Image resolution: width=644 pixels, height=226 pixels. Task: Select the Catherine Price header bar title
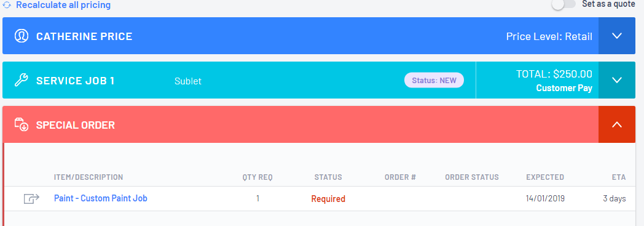point(84,36)
